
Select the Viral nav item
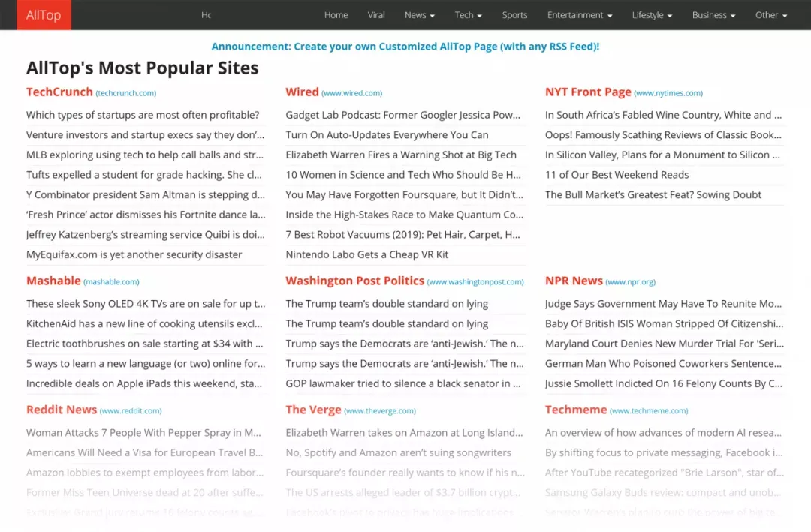[376, 15]
